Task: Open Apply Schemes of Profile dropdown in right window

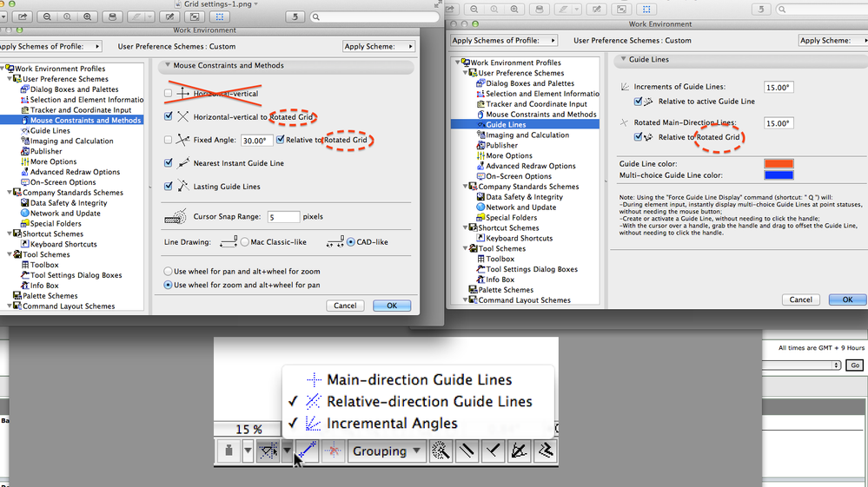Action: tap(503, 40)
